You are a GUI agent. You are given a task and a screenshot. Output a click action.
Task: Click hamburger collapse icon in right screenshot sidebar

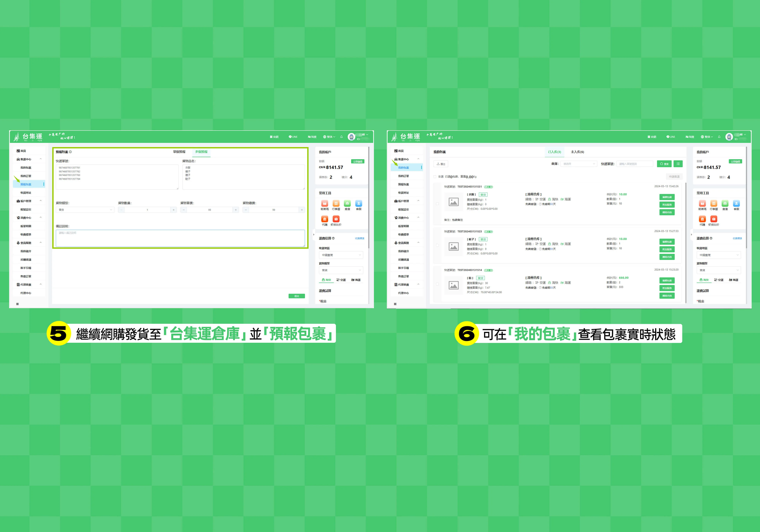pyautogui.click(x=395, y=304)
